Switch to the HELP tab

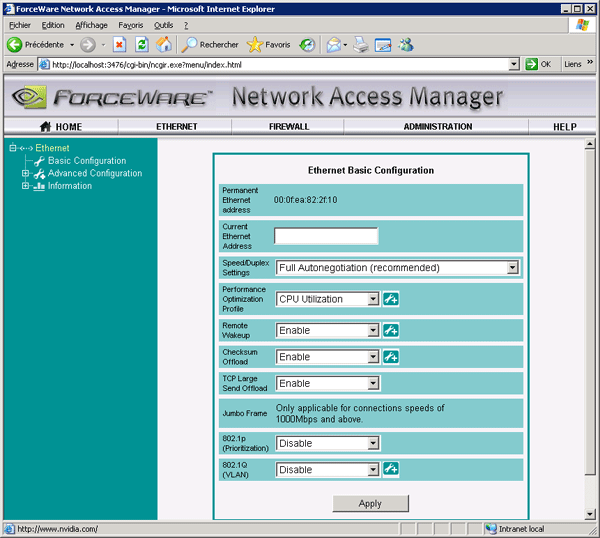click(564, 127)
